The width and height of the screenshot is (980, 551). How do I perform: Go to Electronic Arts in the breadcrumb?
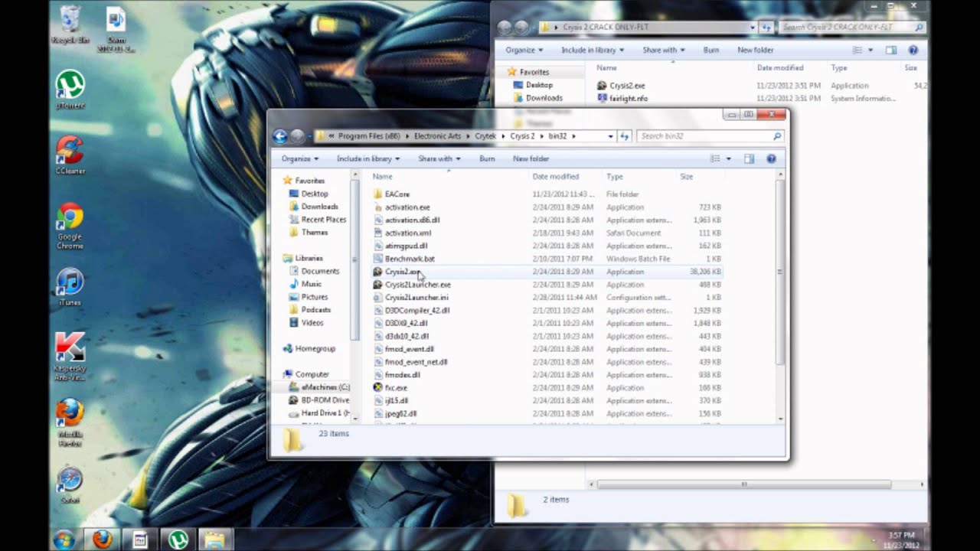click(x=438, y=136)
